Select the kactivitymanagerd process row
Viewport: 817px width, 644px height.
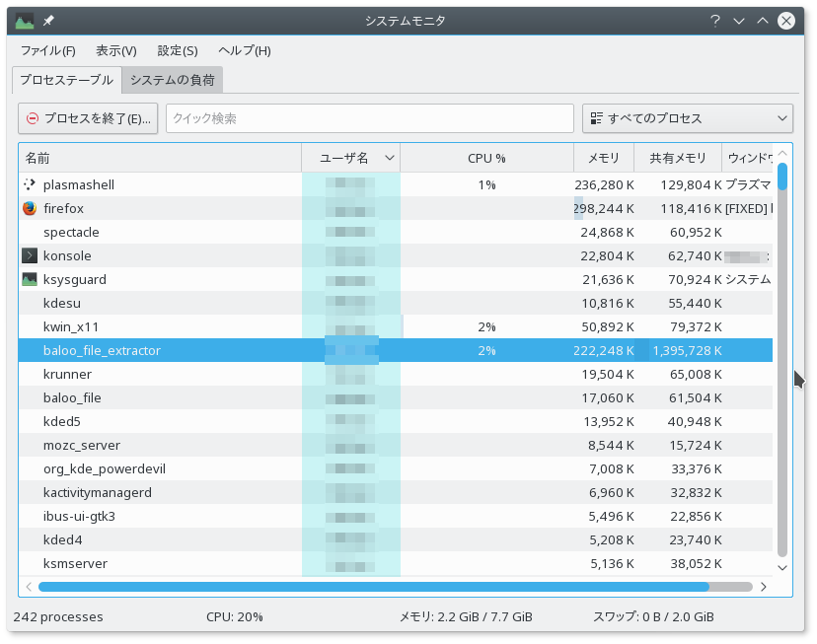pos(396,492)
